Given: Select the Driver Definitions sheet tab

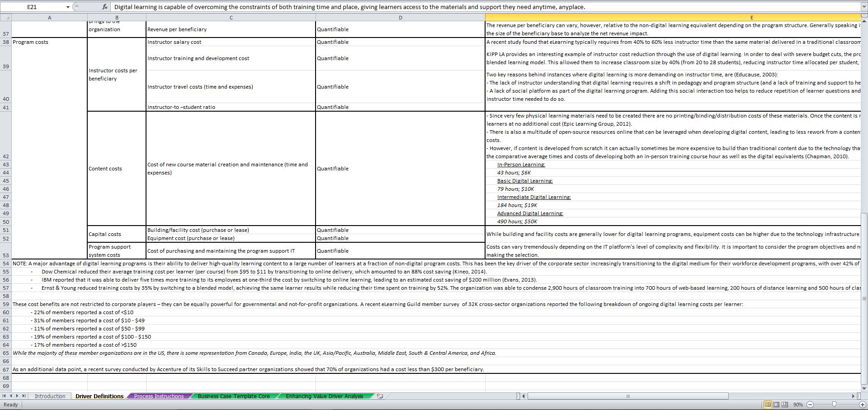Looking at the screenshot, I should click(99, 396).
